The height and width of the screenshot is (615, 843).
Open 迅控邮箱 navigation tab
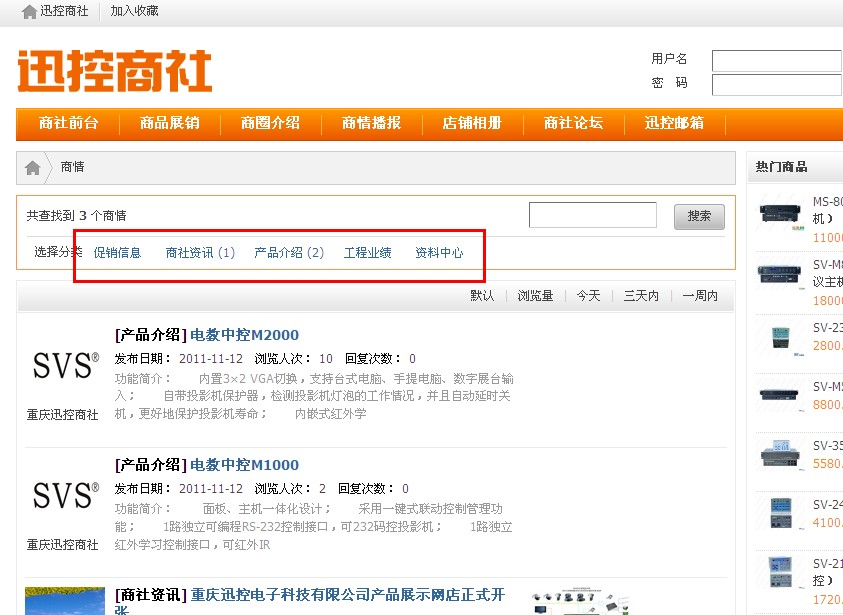[674, 123]
